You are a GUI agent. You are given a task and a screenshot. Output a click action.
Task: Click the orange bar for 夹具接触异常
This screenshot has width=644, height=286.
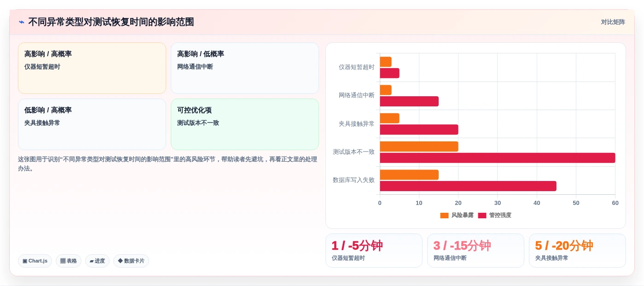pyautogui.click(x=389, y=118)
